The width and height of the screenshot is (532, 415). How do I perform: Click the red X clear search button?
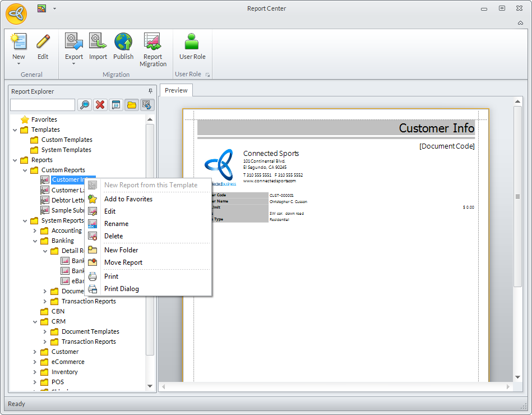click(x=100, y=105)
